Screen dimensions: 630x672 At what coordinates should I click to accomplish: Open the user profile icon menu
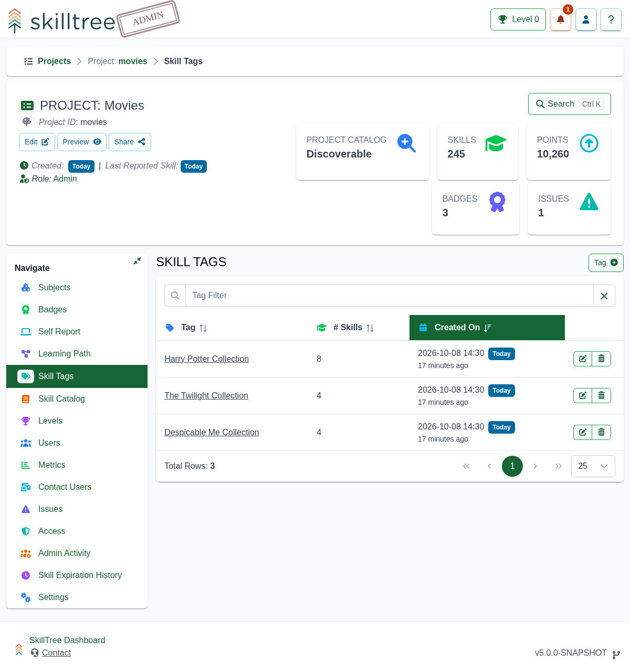click(x=586, y=19)
